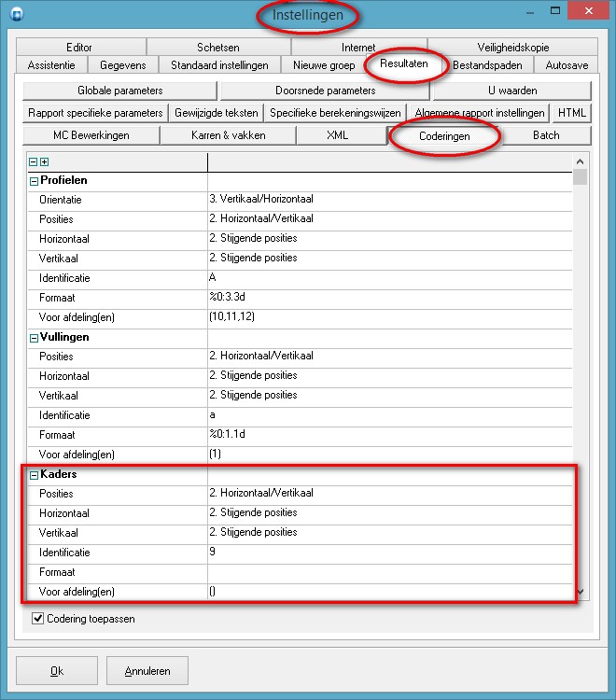Screen dimensions: 616x700
Task: Switch to the Internet tab
Action: (359, 48)
